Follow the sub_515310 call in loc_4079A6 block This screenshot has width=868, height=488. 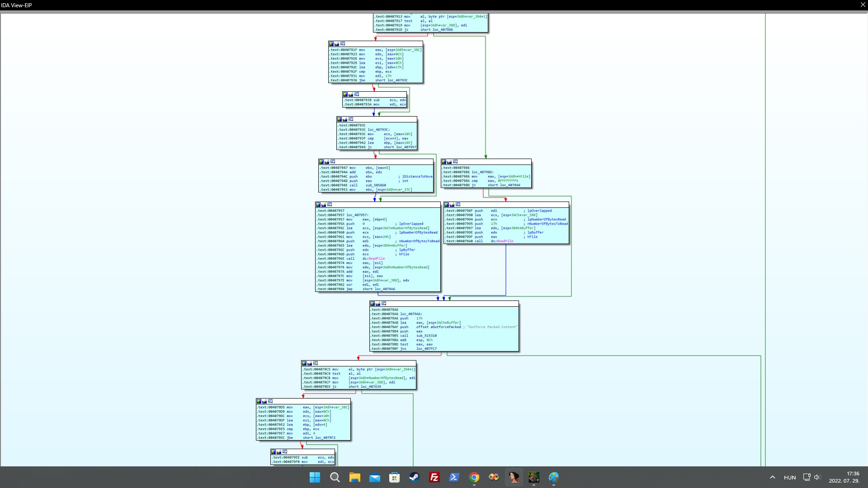tap(426, 336)
